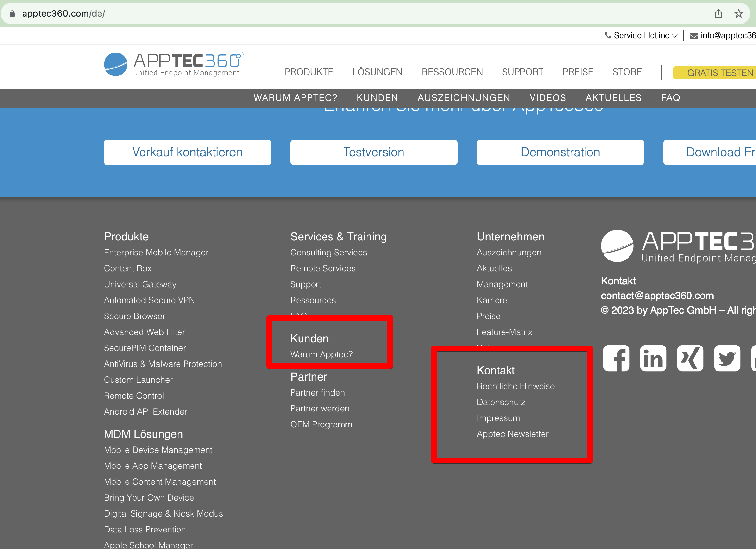Click the Xing social icon
The image size is (756, 549).
690,359
